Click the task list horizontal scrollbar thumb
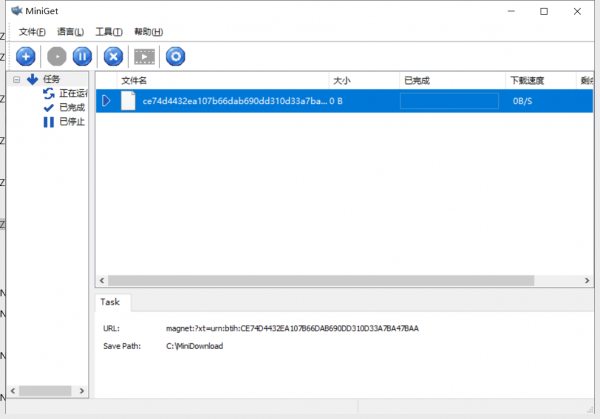Viewport: 600px width, 419px height. pyautogui.click(x=321, y=280)
